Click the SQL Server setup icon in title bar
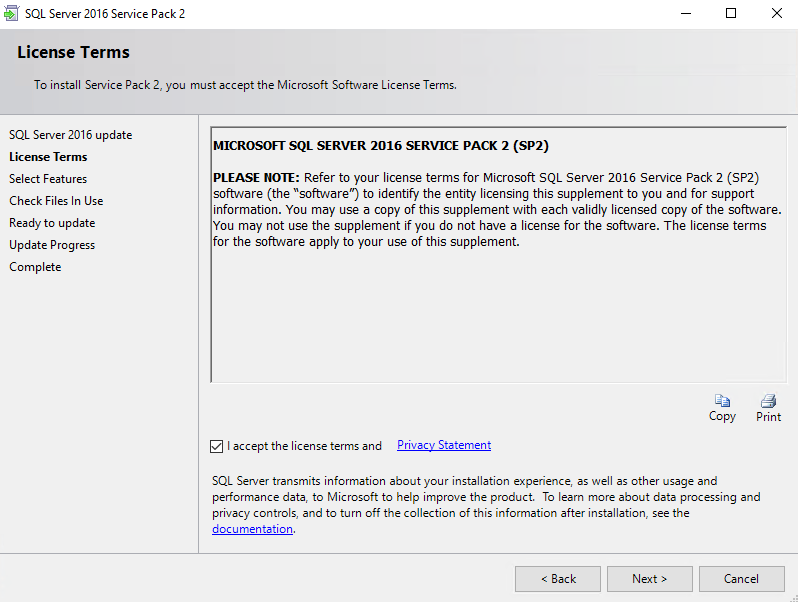This screenshot has width=798, height=602. tap(11, 13)
